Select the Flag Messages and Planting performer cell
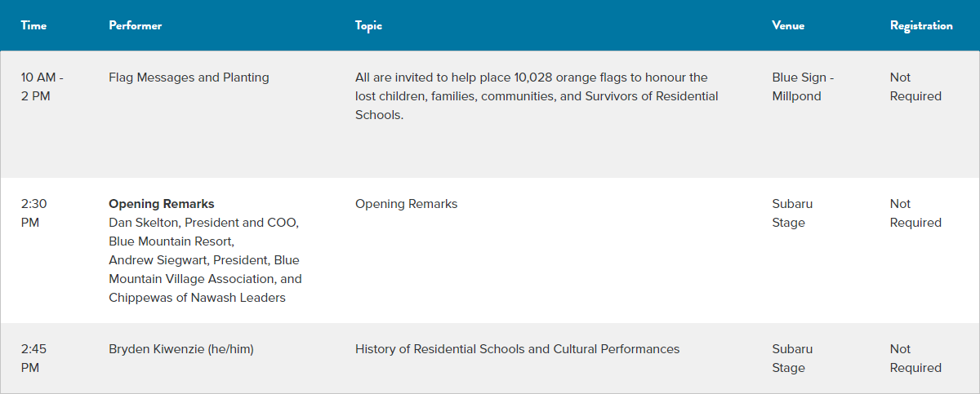The height and width of the screenshot is (394, 980). point(189,77)
